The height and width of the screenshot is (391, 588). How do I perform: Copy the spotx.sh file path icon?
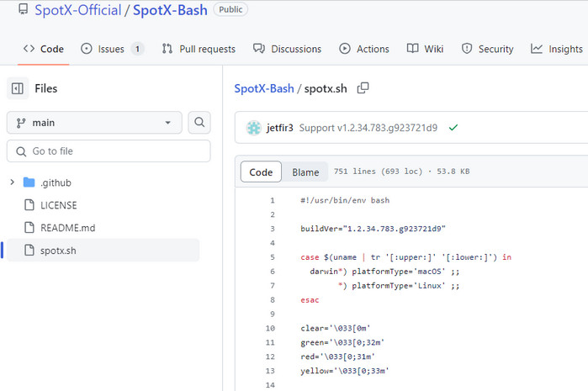[x=363, y=88]
